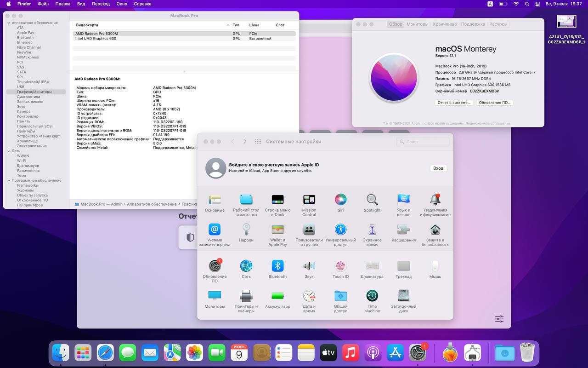Select Intel UHD Graphics 630 row
588x368 pixels.
click(184, 39)
